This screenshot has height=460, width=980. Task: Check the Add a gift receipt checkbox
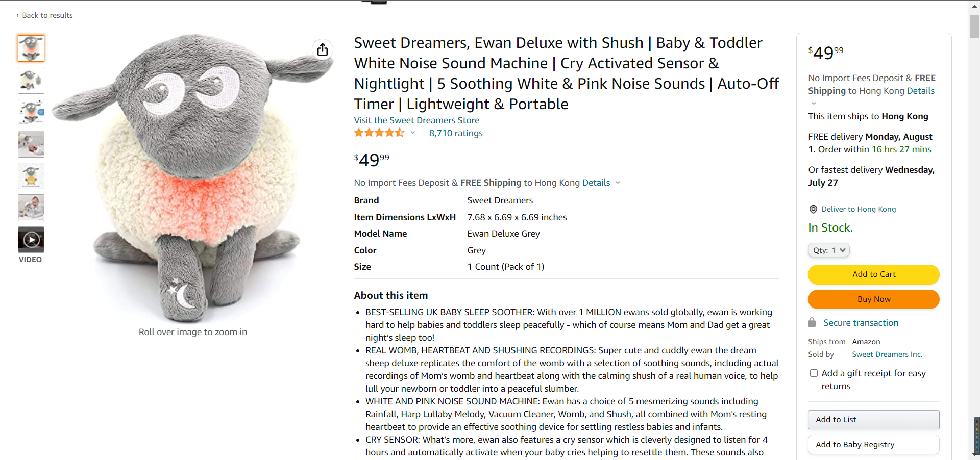click(814, 373)
